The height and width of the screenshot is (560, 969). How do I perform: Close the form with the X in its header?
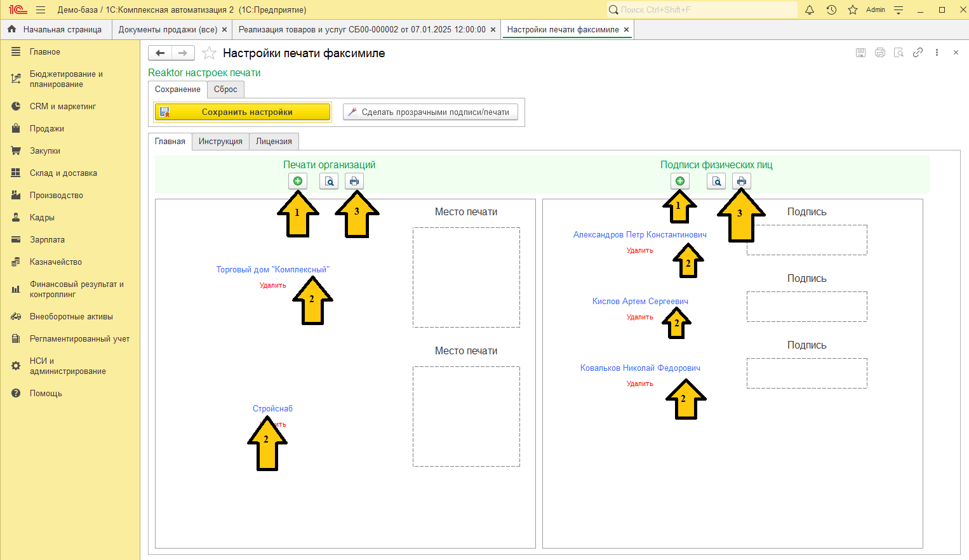pos(956,53)
